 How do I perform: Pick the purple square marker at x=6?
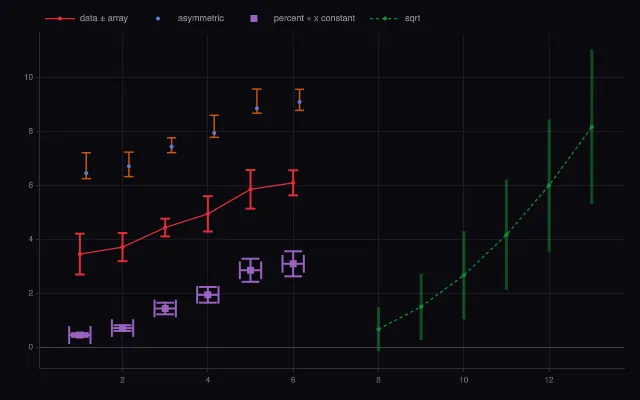pyautogui.click(x=293, y=264)
